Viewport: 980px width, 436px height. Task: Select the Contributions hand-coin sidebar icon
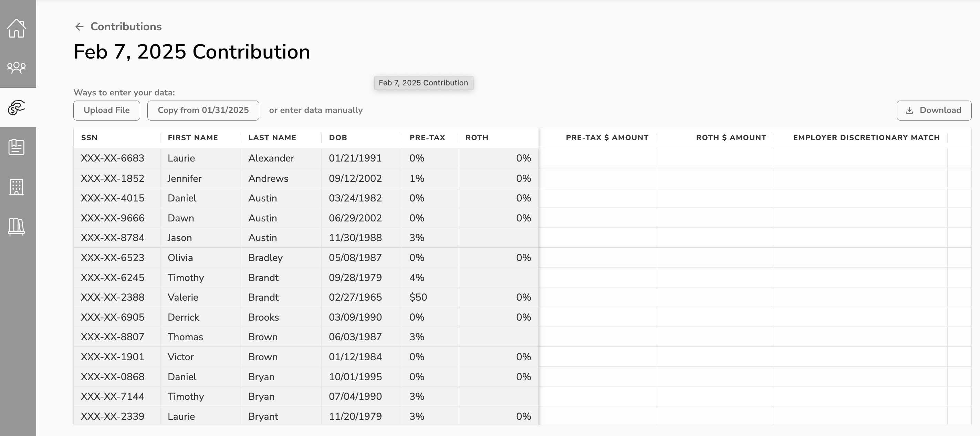(x=17, y=108)
